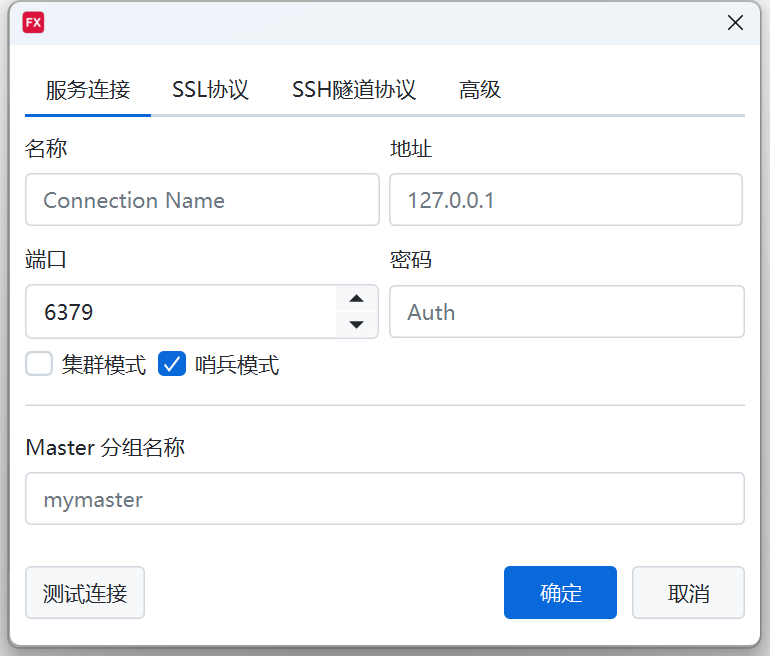The image size is (770, 656).
Task: Enable the 集群模式 checkbox
Action: (39, 364)
